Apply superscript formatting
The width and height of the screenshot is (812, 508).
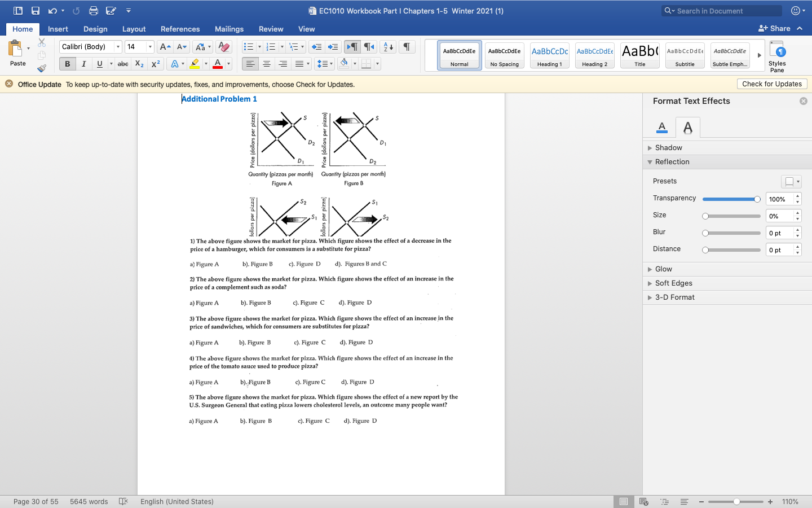(156, 64)
